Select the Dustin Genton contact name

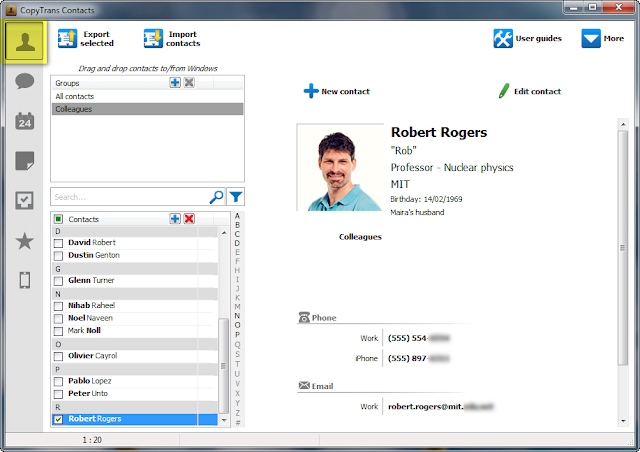click(94, 255)
